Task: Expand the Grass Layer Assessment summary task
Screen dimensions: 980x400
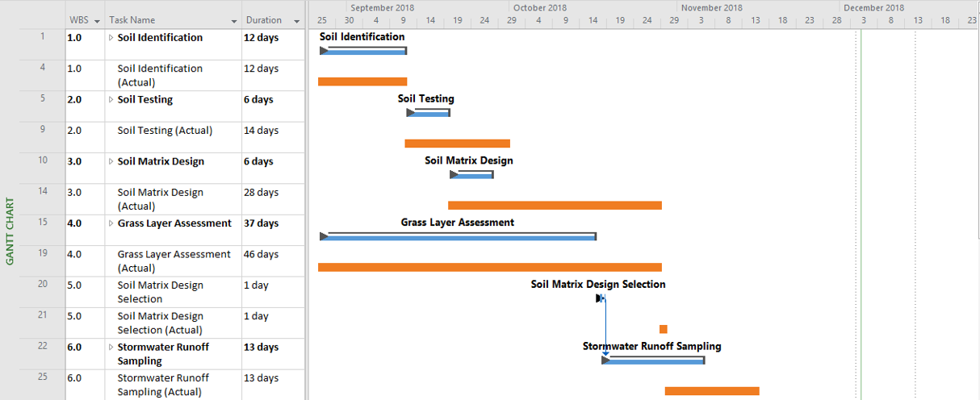Action: click(111, 224)
